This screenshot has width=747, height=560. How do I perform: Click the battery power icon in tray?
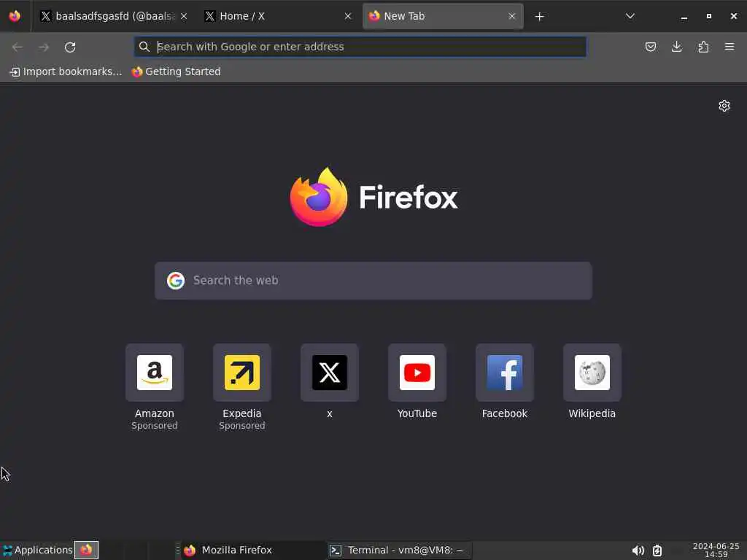[x=657, y=551]
